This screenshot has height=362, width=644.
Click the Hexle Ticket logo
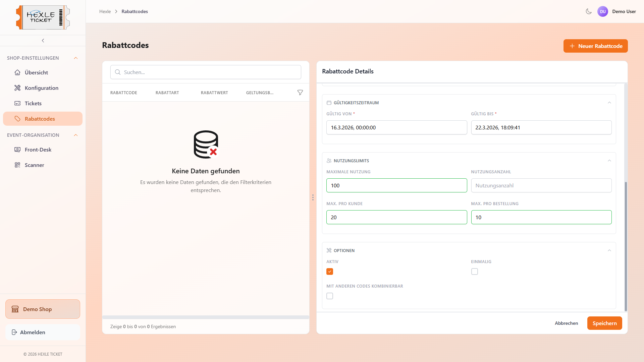click(x=43, y=17)
